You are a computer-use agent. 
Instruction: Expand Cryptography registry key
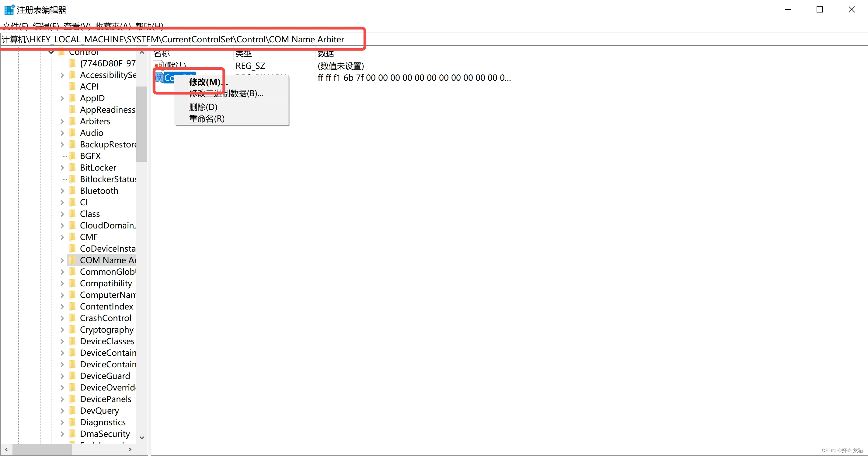63,330
